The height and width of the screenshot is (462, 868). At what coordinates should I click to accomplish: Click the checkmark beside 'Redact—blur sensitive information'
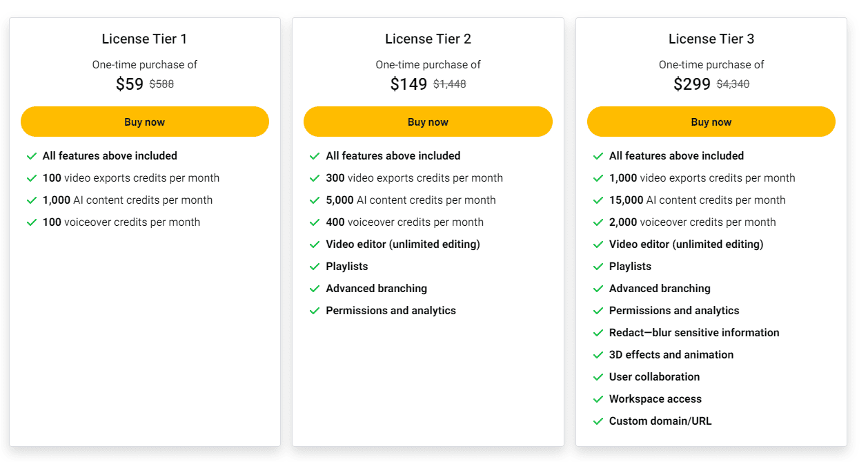pyautogui.click(x=598, y=332)
